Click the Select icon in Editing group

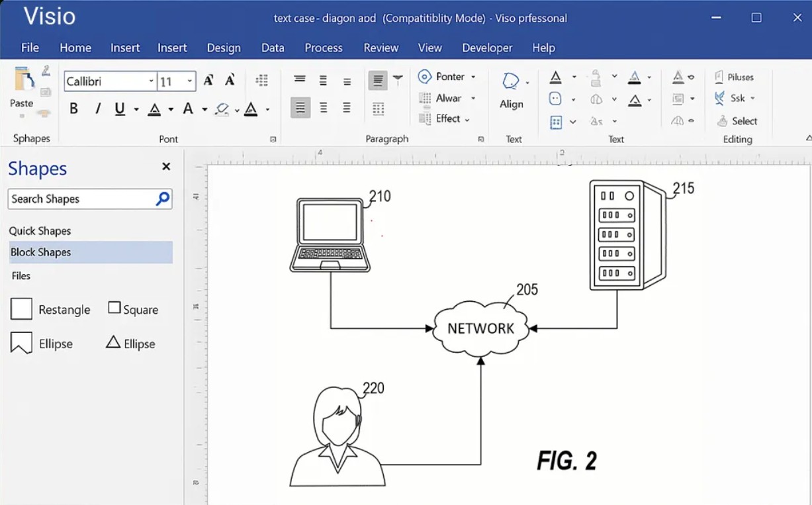pyautogui.click(x=737, y=120)
